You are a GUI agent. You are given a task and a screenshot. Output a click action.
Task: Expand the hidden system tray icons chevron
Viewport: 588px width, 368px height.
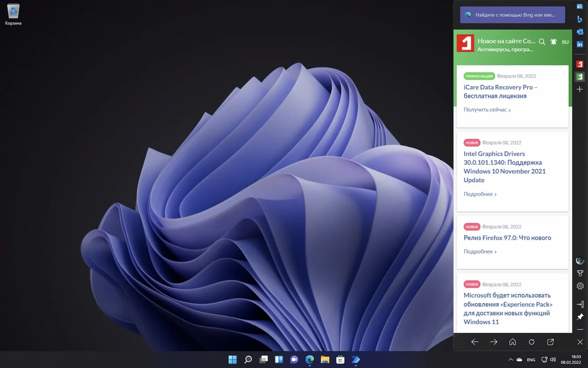pyautogui.click(x=510, y=359)
